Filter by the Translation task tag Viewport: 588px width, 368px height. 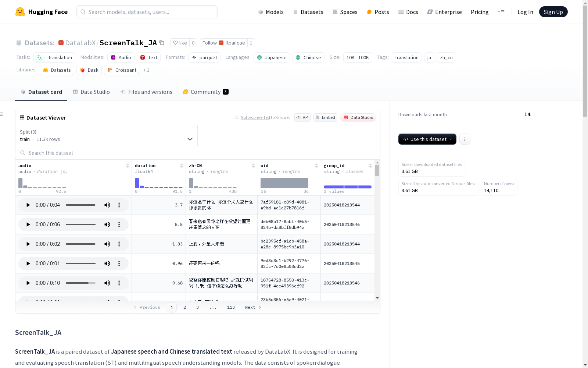point(54,57)
